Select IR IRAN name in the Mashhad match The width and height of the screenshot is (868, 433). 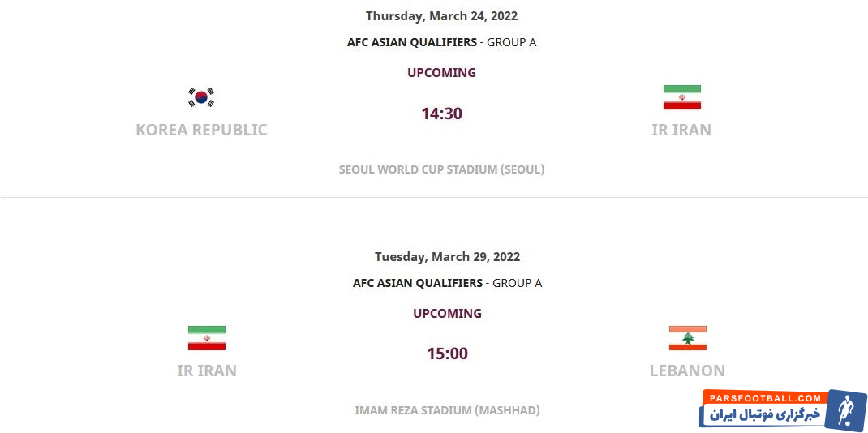(x=207, y=371)
